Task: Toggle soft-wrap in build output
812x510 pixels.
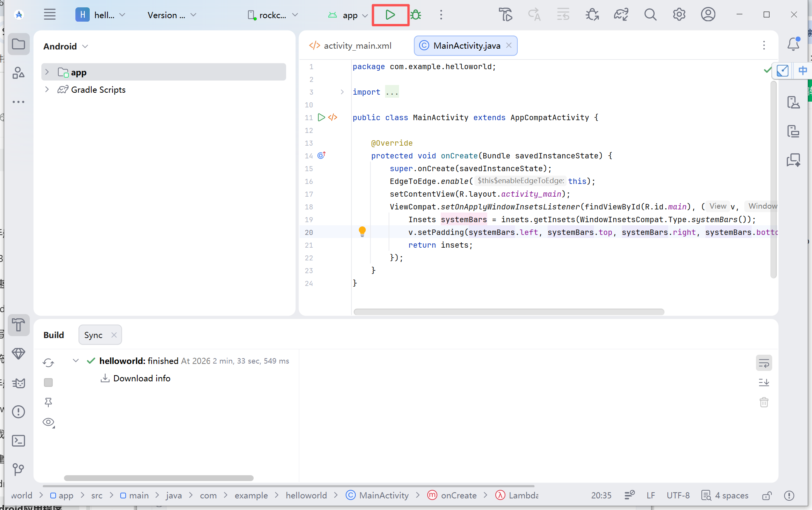Action: [x=764, y=363]
